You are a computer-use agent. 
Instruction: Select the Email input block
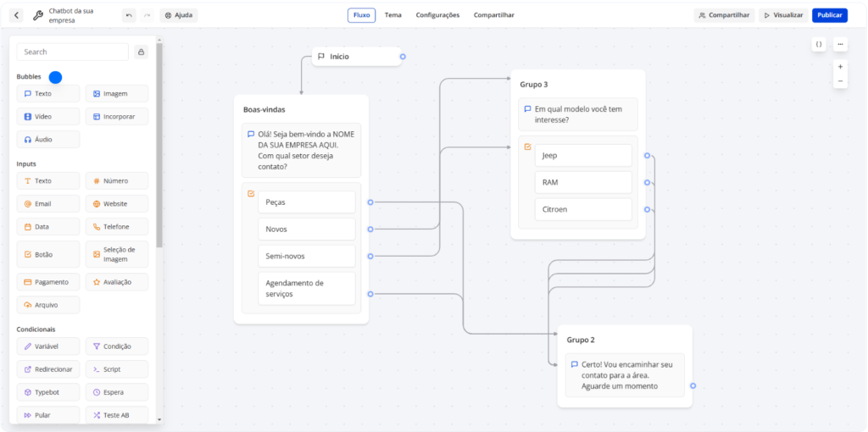pos(48,203)
